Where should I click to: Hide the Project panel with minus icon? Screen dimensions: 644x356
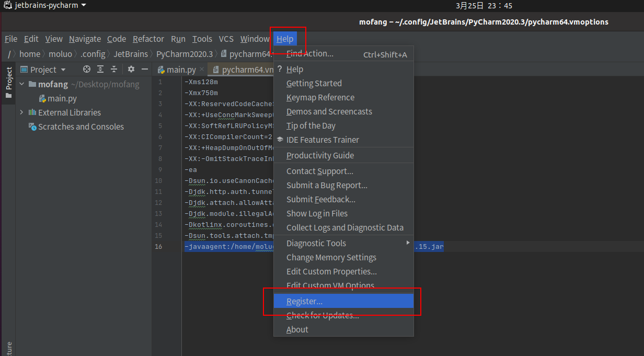144,70
